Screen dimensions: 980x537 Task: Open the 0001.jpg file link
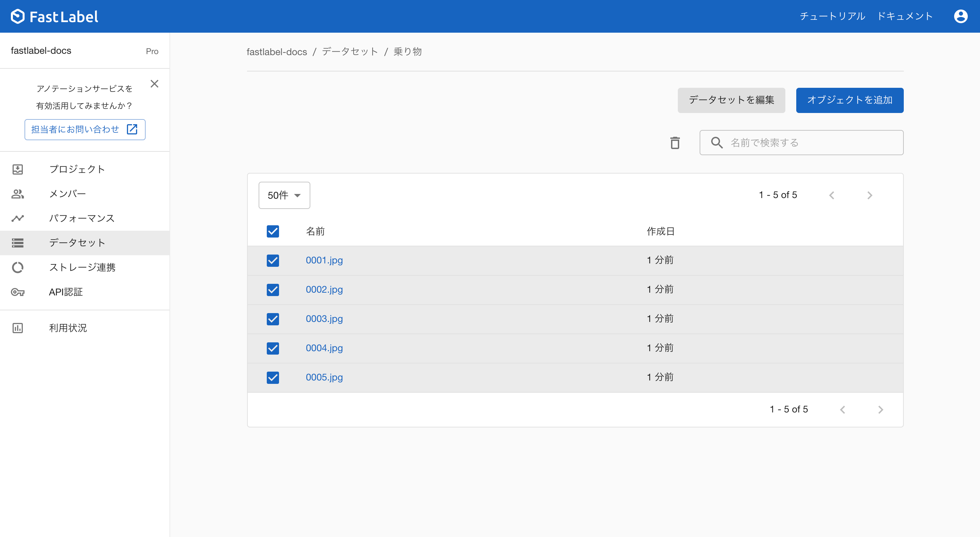coord(324,260)
